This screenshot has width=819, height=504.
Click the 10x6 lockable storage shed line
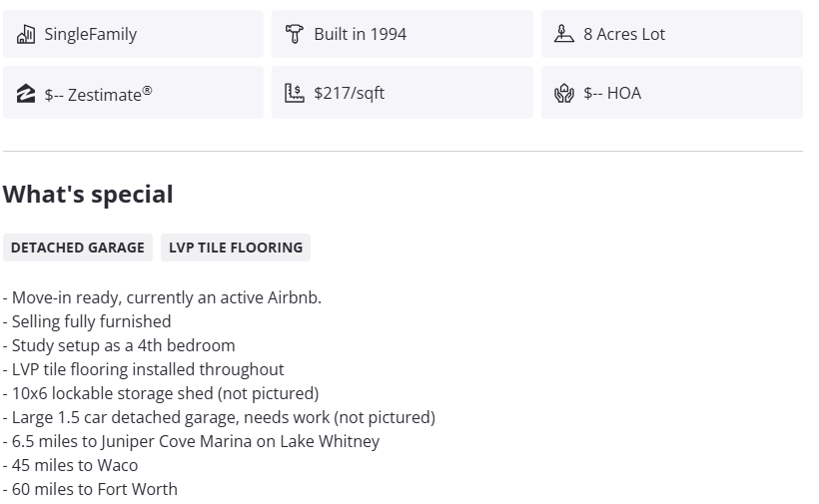[161, 393]
